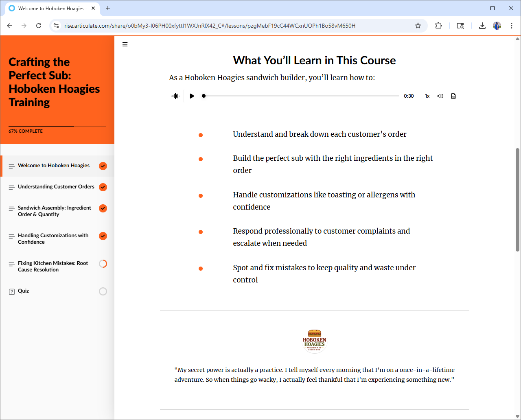This screenshot has width=521, height=420.
Task: Click Fixing Kitchen Mistakes progress circle
Action: 103,264
